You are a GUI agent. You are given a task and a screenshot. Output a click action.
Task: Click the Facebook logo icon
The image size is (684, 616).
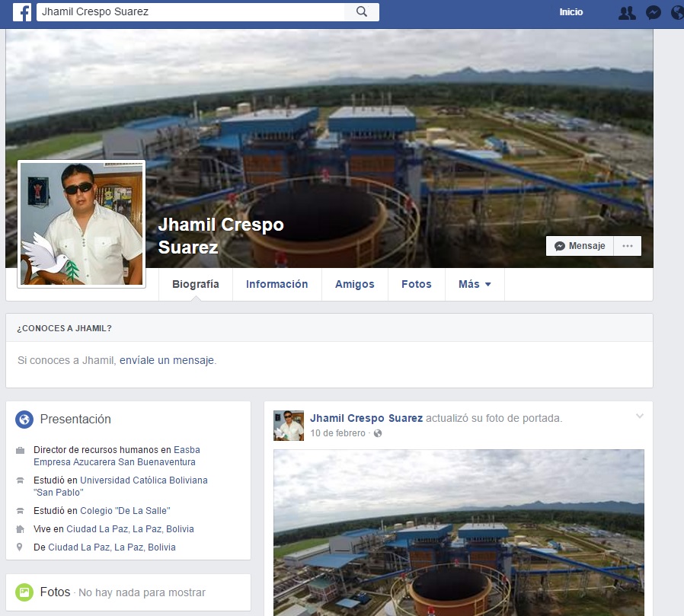click(x=22, y=11)
